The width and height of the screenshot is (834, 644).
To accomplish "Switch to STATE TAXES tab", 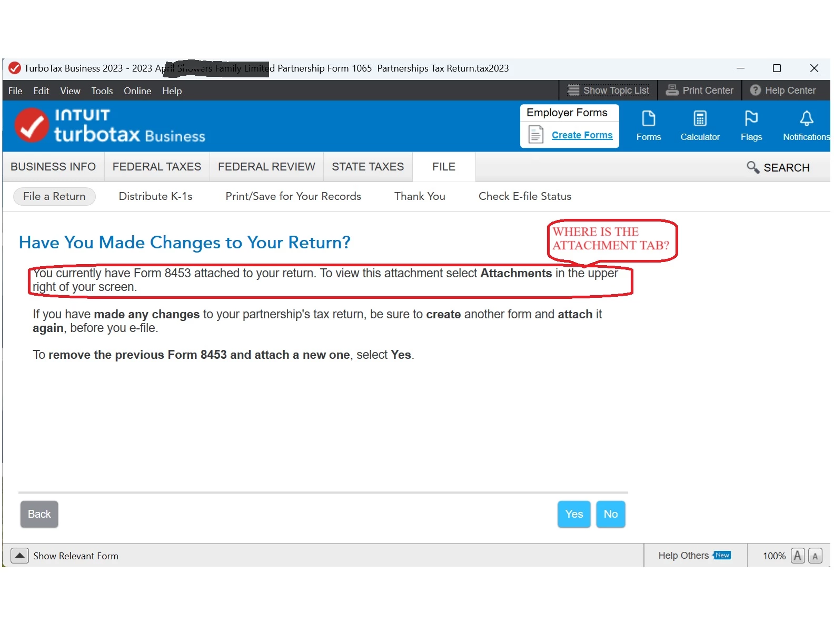I will tap(368, 167).
